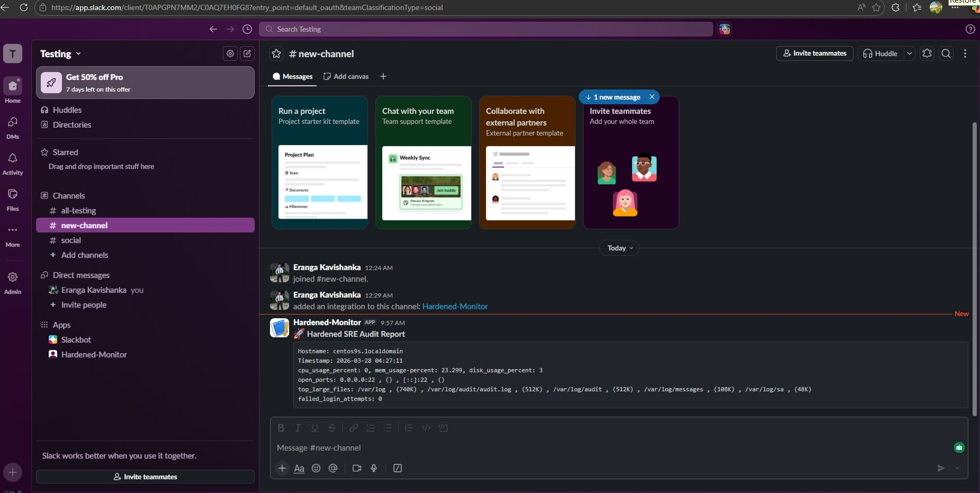Click the Search Testing field
Viewport: 980px width, 493px height.
[486, 29]
